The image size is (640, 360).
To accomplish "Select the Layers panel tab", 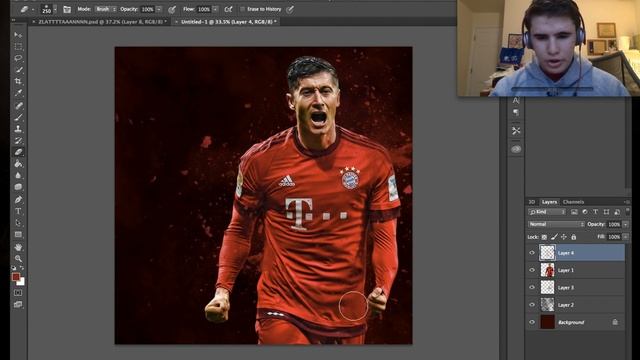I will (549, 202).
